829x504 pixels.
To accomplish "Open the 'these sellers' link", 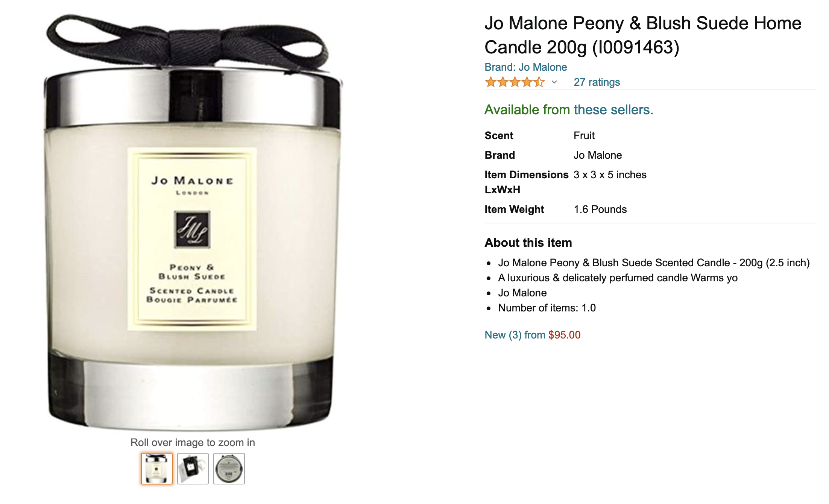I will click(x=612, y=110).
